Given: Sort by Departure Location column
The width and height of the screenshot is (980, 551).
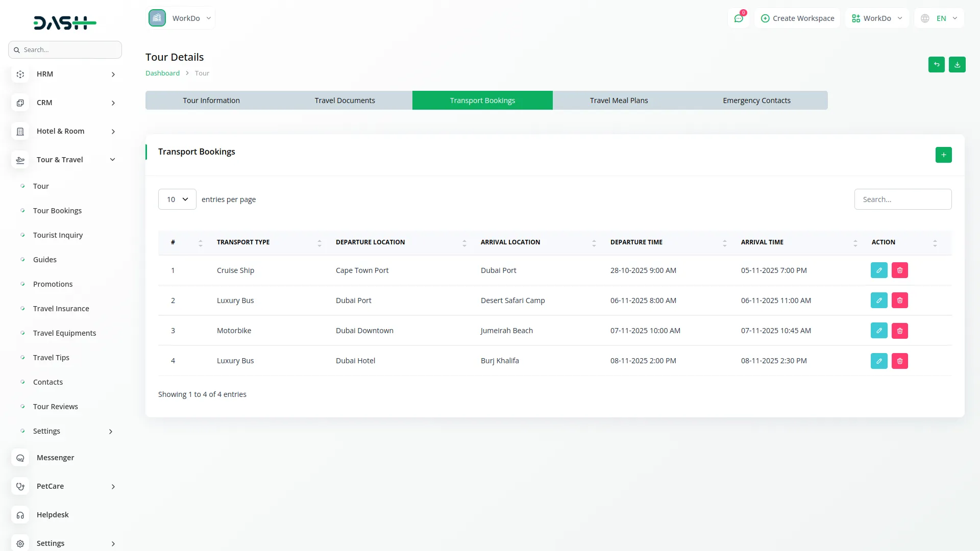Looking at the screenshot, I should 464,243.
